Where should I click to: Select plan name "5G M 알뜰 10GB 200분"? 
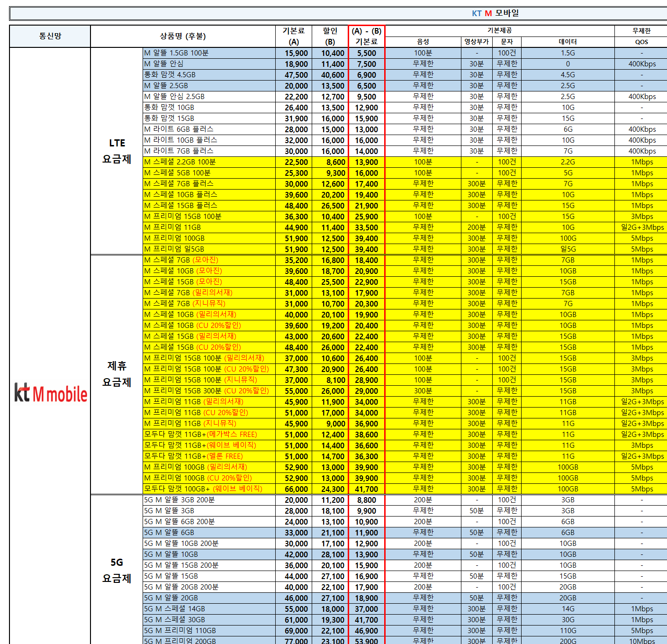coord(181,544)
